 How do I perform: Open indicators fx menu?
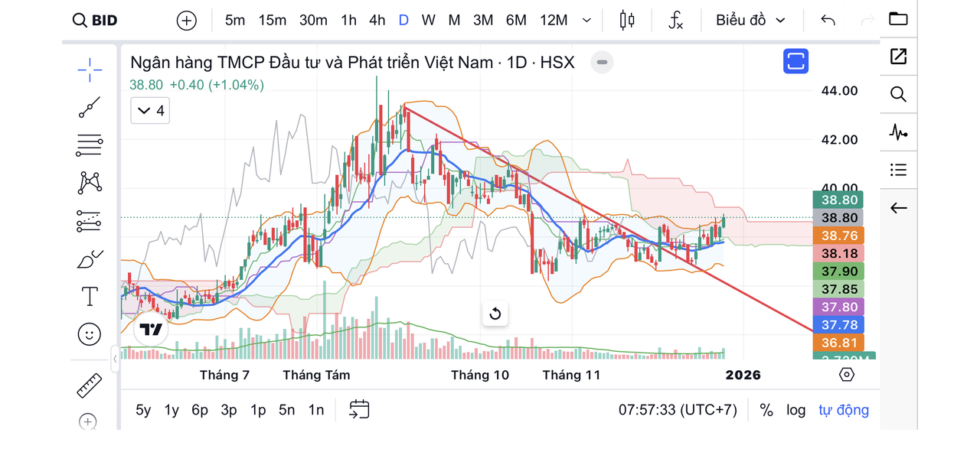click(675, 21)
